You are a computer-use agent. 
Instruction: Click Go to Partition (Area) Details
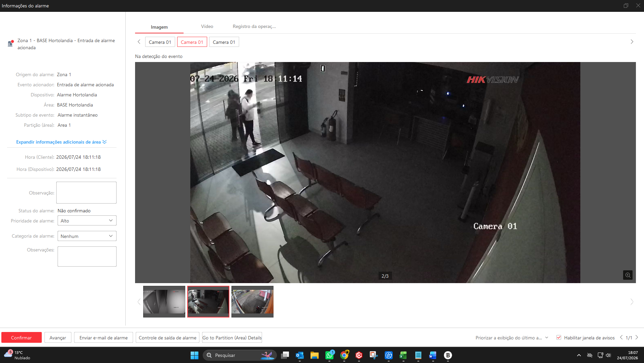point(232,338)
